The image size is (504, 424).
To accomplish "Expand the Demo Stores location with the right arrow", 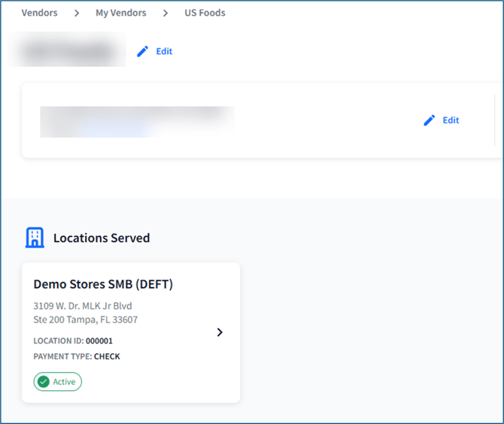I will (220, 332).
